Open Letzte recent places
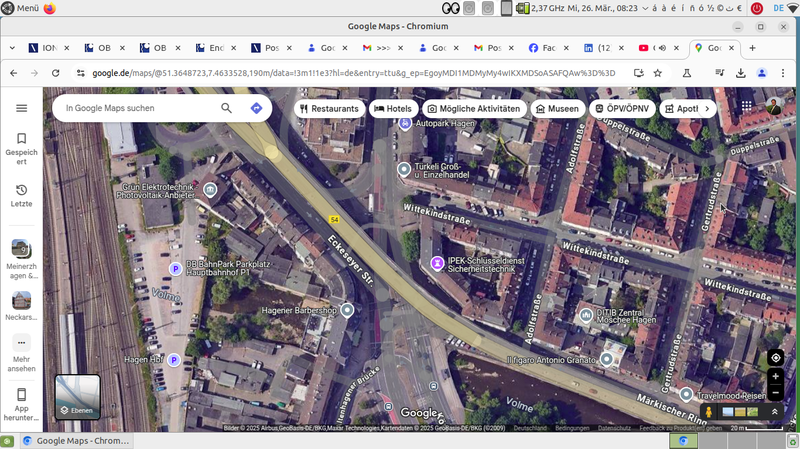 point(21,195)
